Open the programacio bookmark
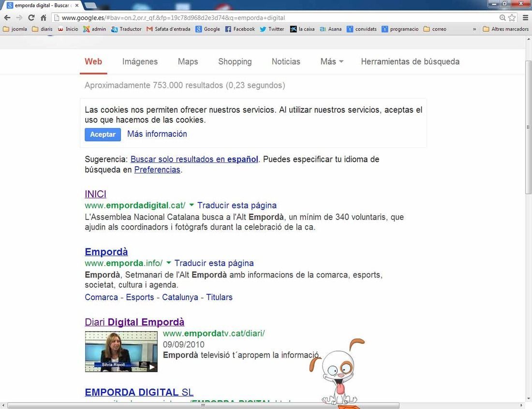 [x=400, y=29]
